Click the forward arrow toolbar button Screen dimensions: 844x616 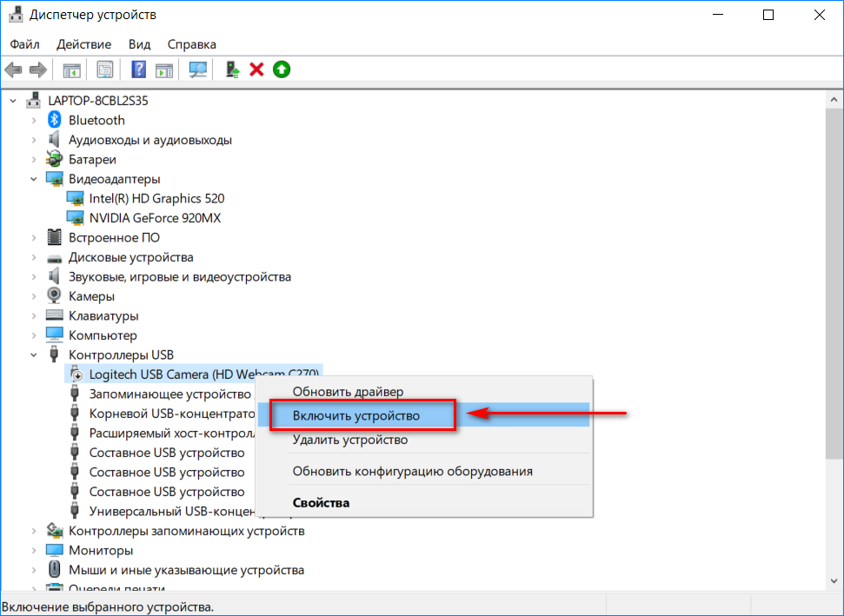[x=37, y=70]
